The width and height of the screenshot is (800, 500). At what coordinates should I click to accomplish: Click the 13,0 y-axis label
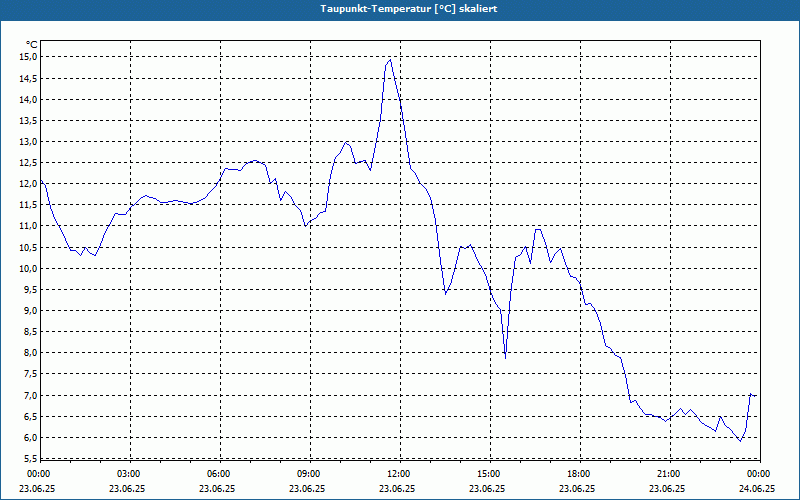(28, 141)
